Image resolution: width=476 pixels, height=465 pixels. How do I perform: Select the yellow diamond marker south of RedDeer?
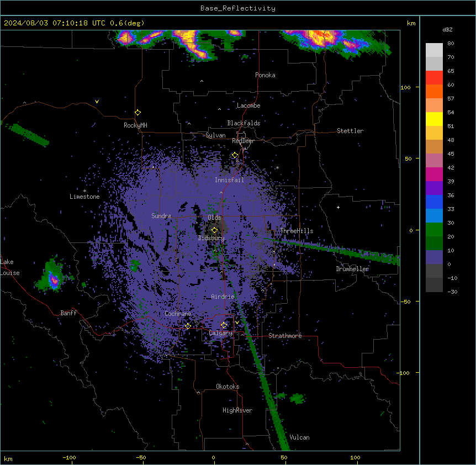tap(235, 155)
